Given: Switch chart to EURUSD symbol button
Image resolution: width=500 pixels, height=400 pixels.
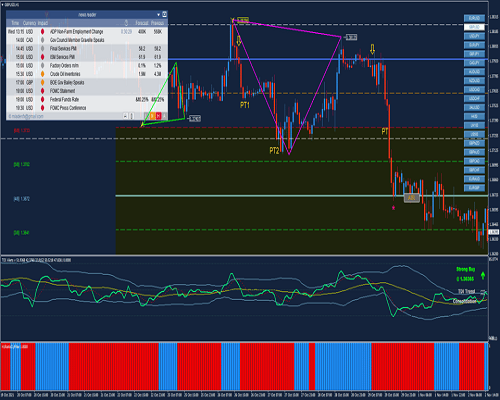Looking at the screenshot, I should click(x=474, y=18).
